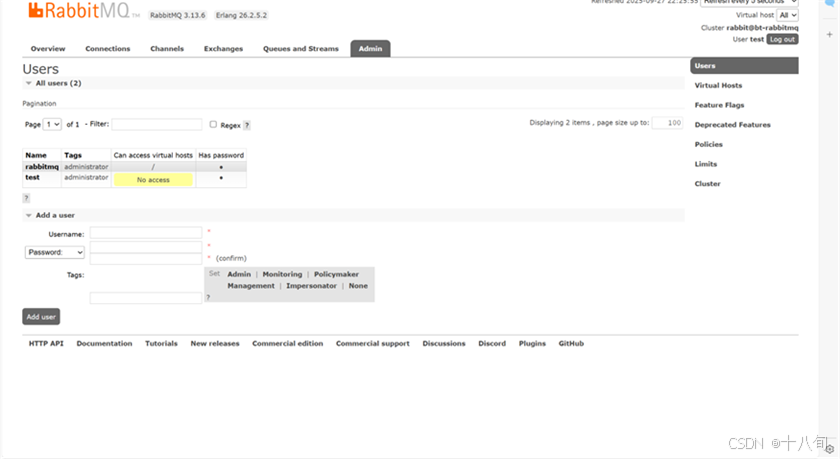
Task: Sort users by the Tags column header
Action: pyautogui.click(x=73, y=155)
